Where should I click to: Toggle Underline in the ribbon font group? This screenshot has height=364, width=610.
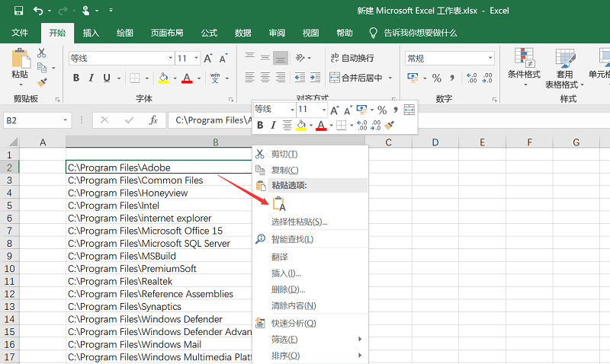(x=107, y=78)
